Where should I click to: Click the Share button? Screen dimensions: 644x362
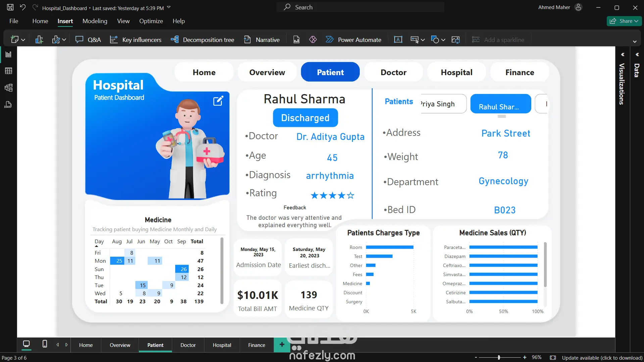[624, 21]
